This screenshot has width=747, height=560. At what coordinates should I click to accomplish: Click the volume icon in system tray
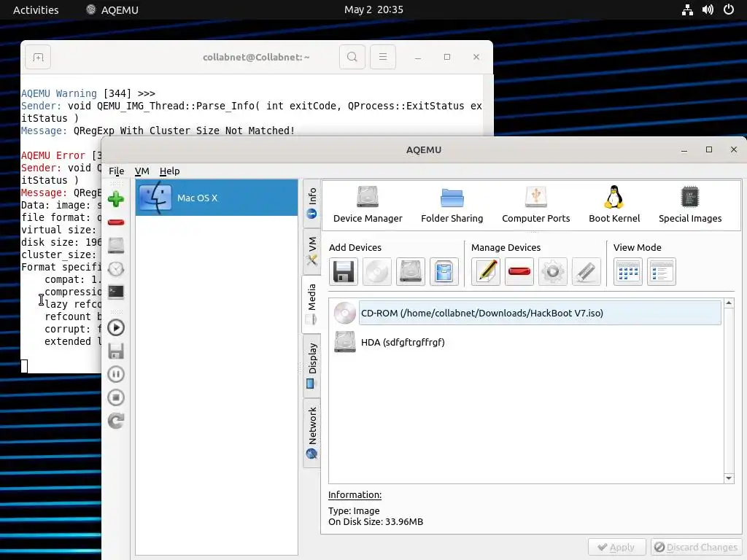[x=708, y=9]
